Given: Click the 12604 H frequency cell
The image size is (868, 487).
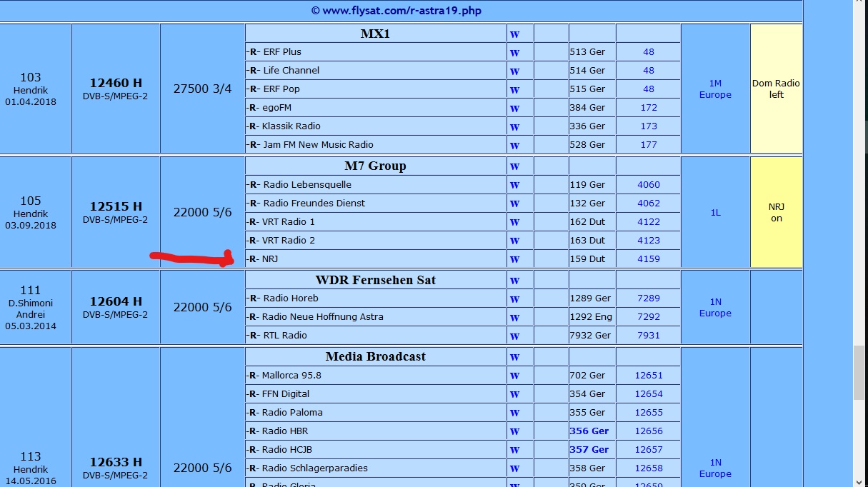Looking at the screenshot, I should (116, 307).
